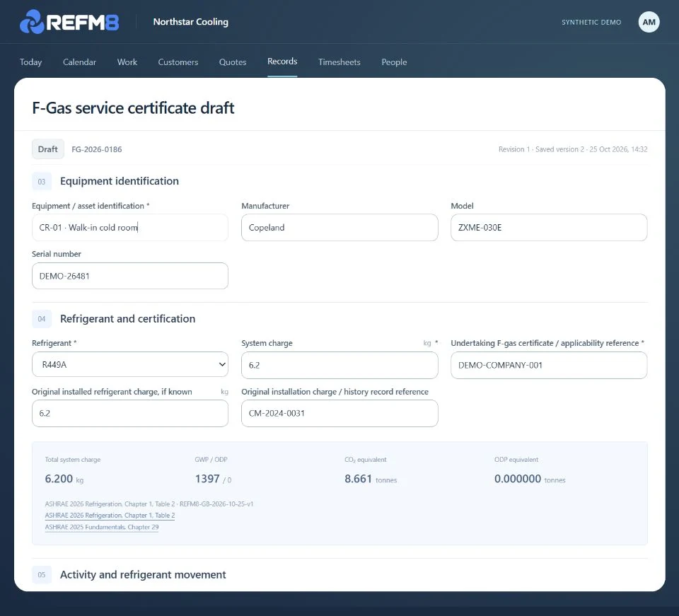Click the Draft status badge
The width and height of the screenshot is (679, 616).
[47, 149]
